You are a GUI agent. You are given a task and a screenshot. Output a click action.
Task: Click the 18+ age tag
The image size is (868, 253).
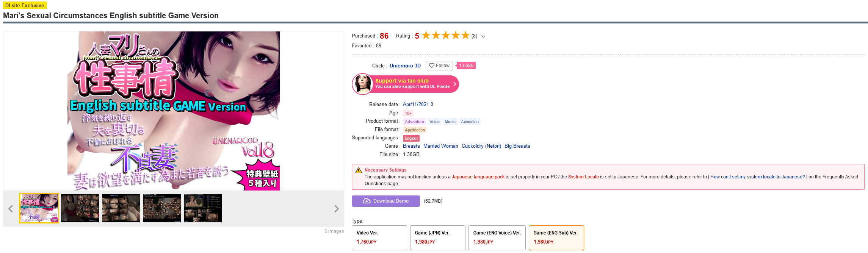tap(408, 113)
